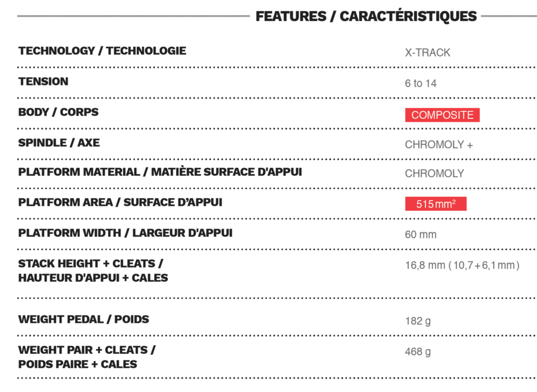This screenshot has height=392, width=537.
Task: Click the "CHROMOLY +" spindle value
Action: tap(438, 145)
